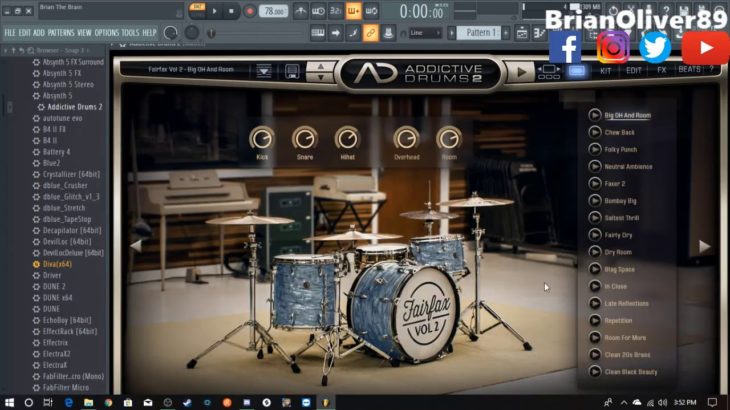730x410 pixels.
Task: Step to next preset with down arrow
Action: pyautogui.click(x=320, y=77)
